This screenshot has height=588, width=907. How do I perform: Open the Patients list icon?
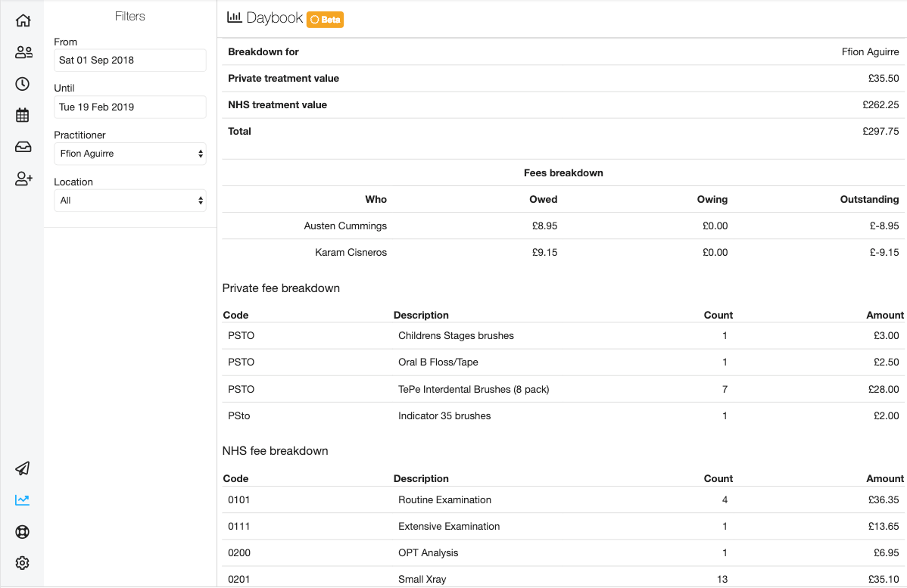coord(23,52)
